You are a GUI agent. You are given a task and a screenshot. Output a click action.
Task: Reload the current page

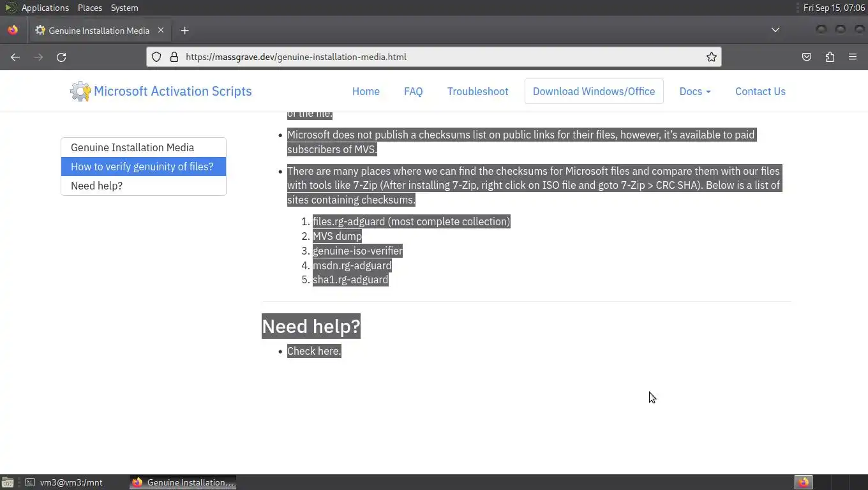click(61, 57)
